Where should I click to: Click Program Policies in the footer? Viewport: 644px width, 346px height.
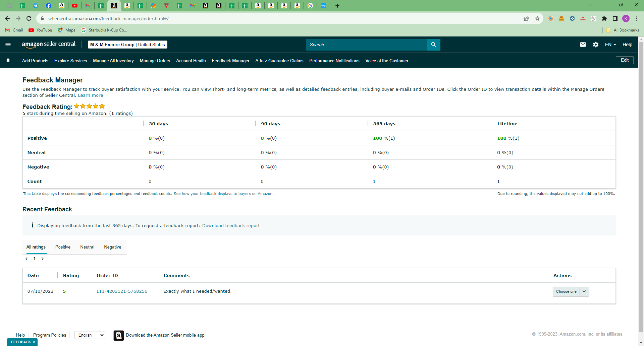50,335
